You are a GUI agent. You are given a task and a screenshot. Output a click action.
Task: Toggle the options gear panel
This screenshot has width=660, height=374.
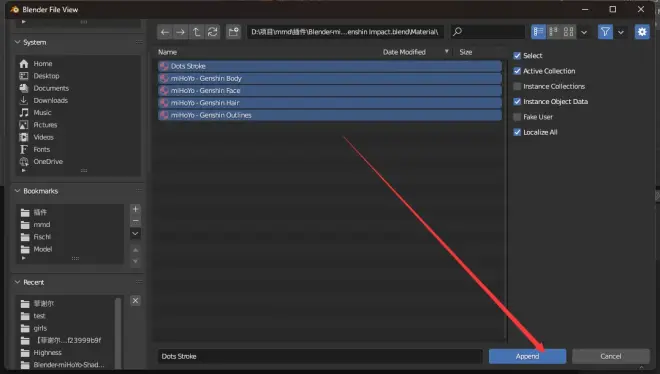[x=642, y=32]
